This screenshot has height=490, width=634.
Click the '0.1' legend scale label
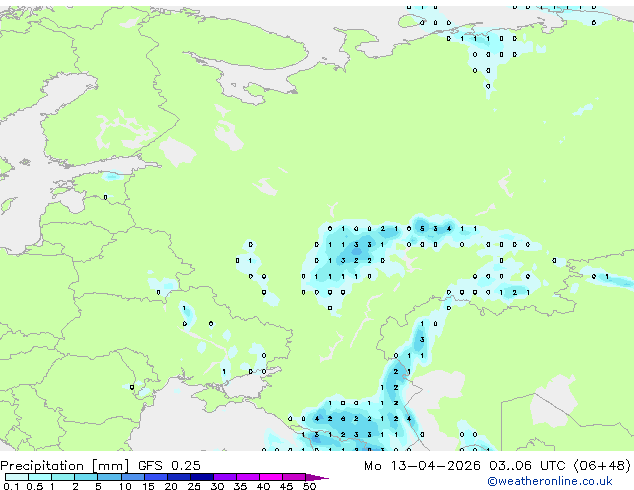click(x=11, y=486)
